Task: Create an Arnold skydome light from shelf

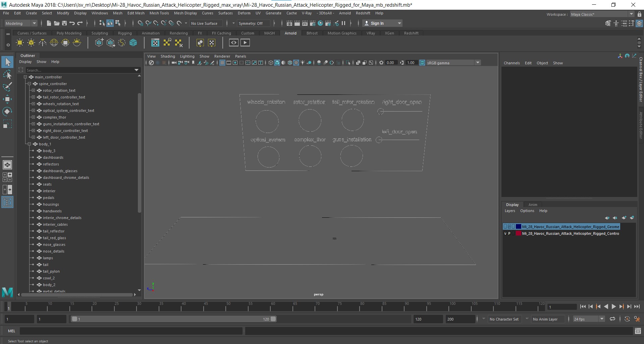Action: 54,43
